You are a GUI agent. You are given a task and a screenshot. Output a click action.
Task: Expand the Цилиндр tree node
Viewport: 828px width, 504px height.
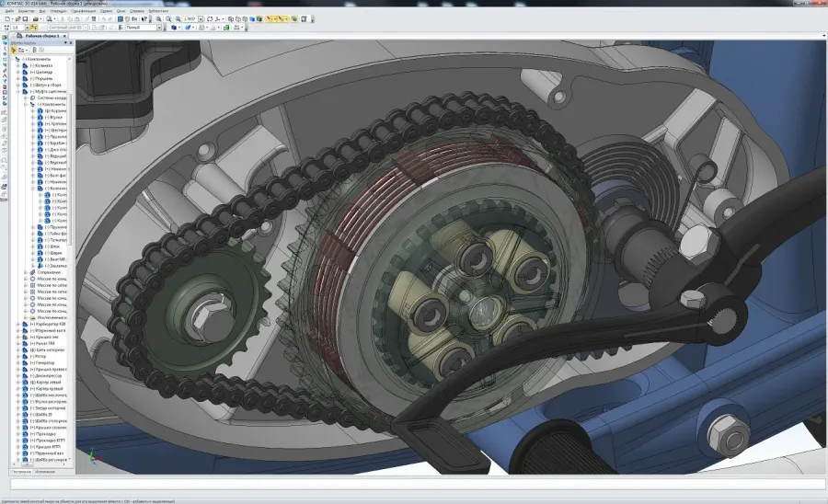coord(18,72)
